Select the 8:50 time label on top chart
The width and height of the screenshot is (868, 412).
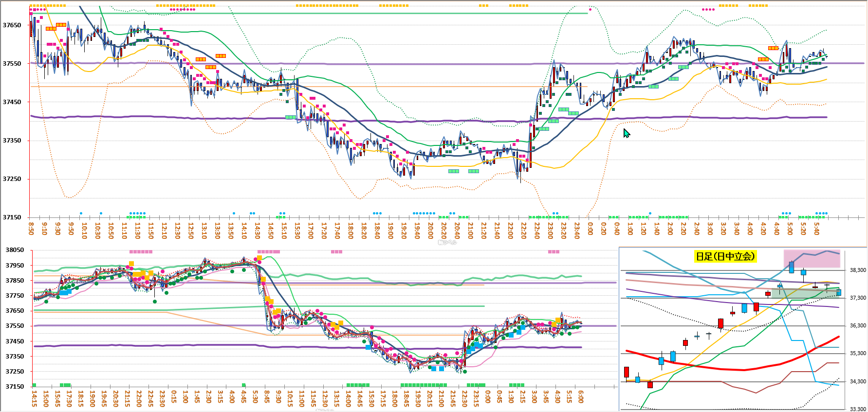point(32,229)
